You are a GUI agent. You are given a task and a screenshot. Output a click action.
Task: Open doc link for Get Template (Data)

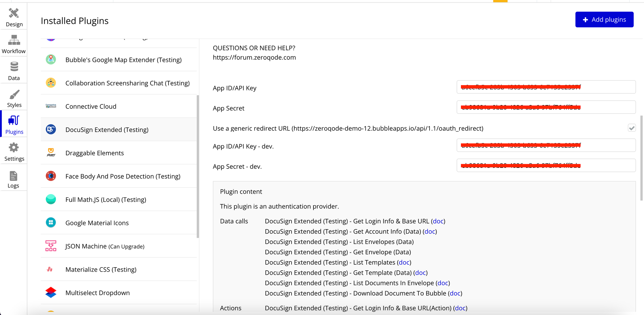point(420,273)
